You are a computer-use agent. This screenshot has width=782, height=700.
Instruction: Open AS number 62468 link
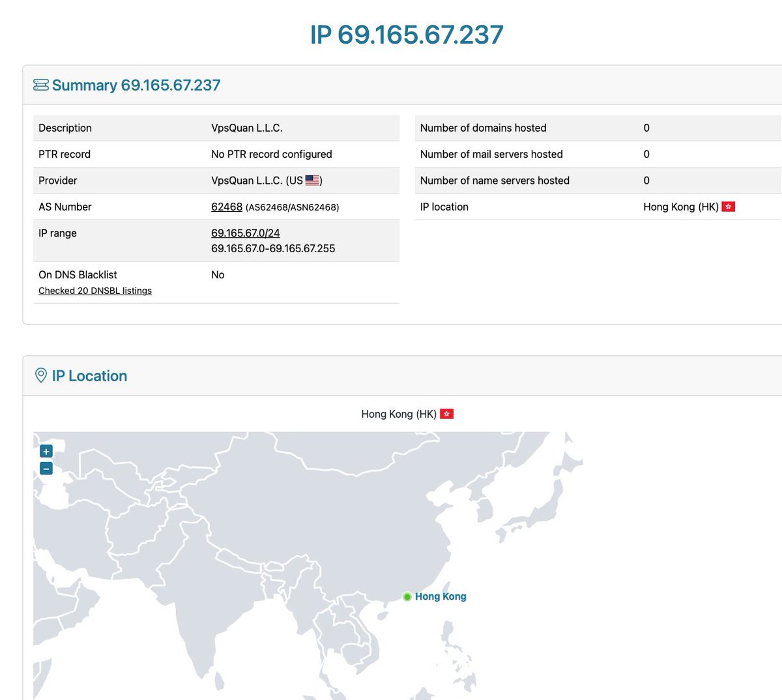[x=227, y=207]
